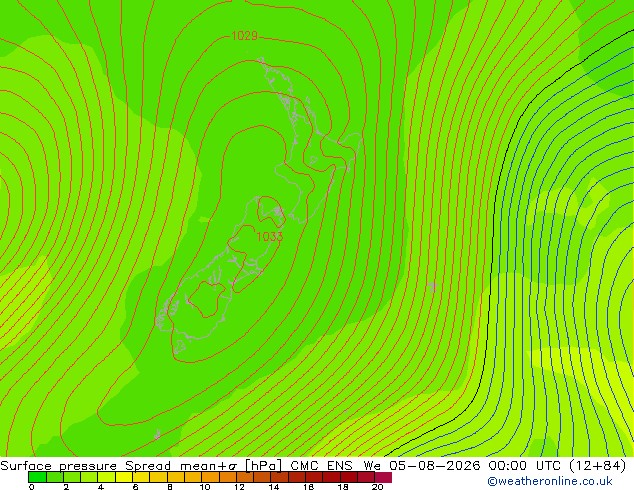The width and height of the screenshot is (634, 490).
Task: Select the darkest green 0–1 legend swatch
Action: coord(37,477)
